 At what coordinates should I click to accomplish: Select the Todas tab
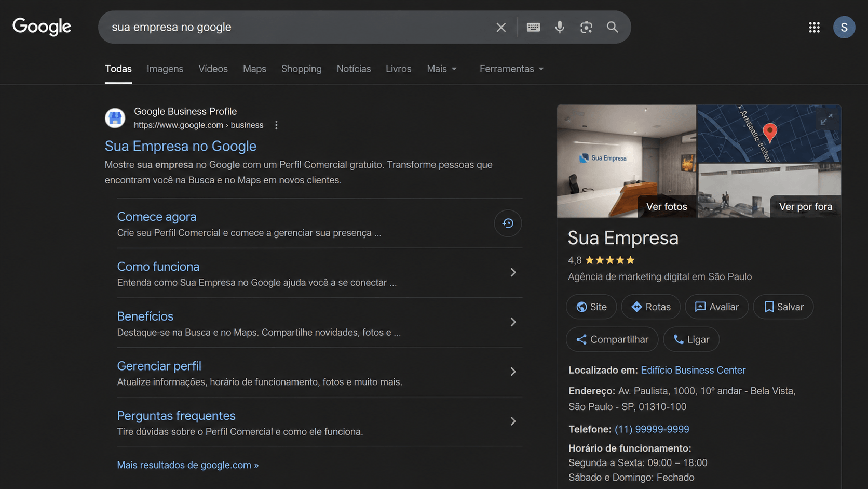coord(118,69)
